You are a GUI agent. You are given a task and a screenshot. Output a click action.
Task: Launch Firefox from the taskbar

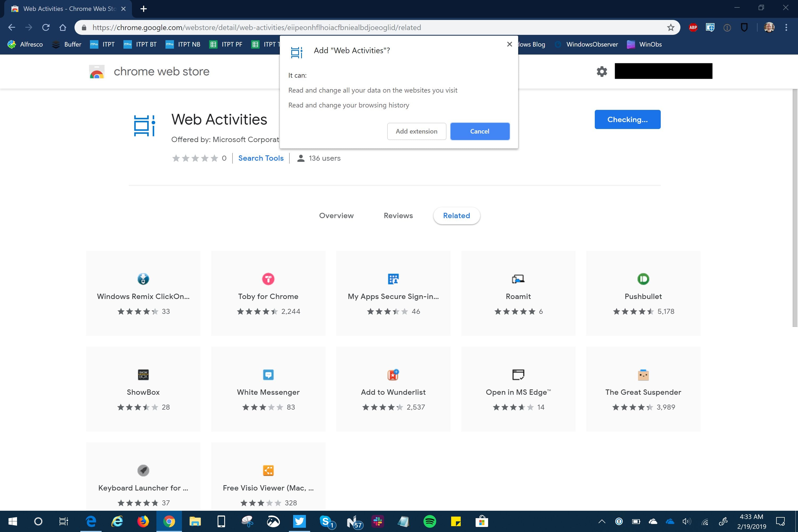pos(143,521)
